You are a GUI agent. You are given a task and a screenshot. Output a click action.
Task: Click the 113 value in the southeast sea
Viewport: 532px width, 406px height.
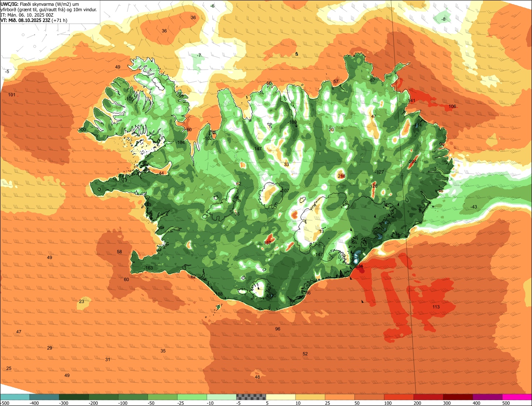click(x=436, y=307)
